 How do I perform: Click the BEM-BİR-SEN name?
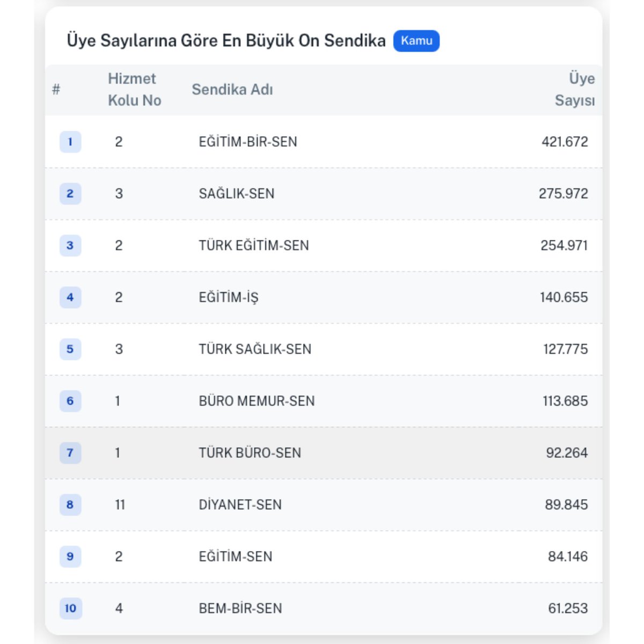pos(241,609)
